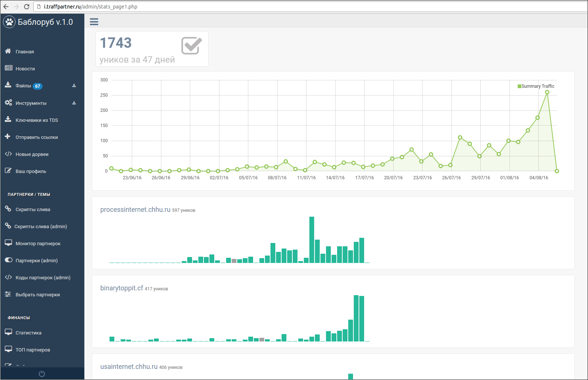The width and height of the screenshot is (588, 380).
Task: Click the home icon next to Главная
Action: pyautogui.click(x=8, y=51)
